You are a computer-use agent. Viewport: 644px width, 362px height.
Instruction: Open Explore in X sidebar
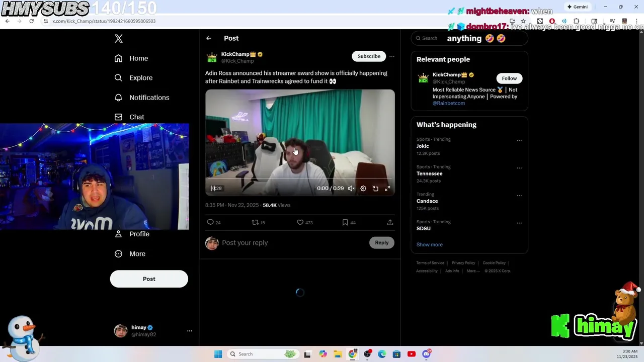point(133,78)
